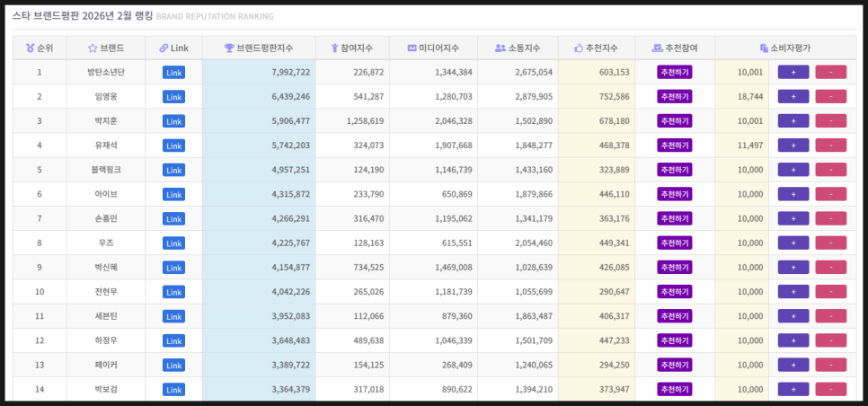
Task: Select consumer rating 11,497
Action: tap(750, 146)
